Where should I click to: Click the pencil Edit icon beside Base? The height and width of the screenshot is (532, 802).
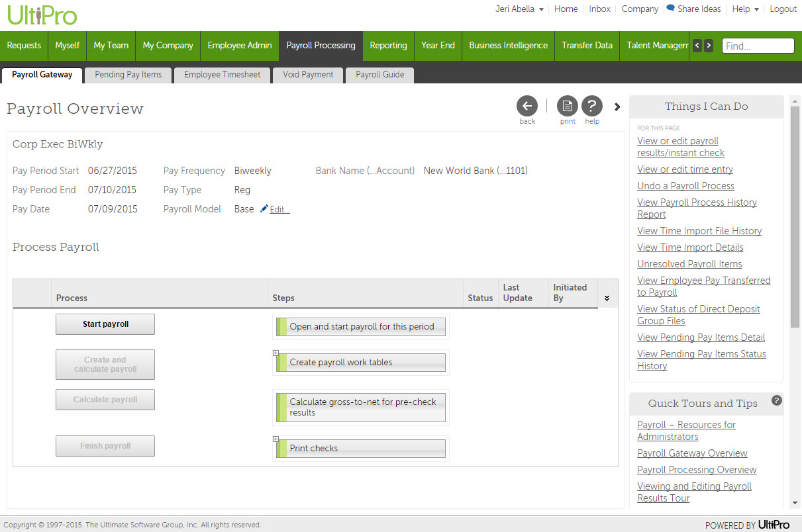(264, 209)
